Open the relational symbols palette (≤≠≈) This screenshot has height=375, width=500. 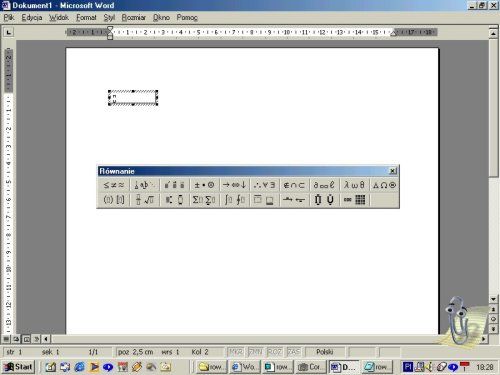click(114, 185)
